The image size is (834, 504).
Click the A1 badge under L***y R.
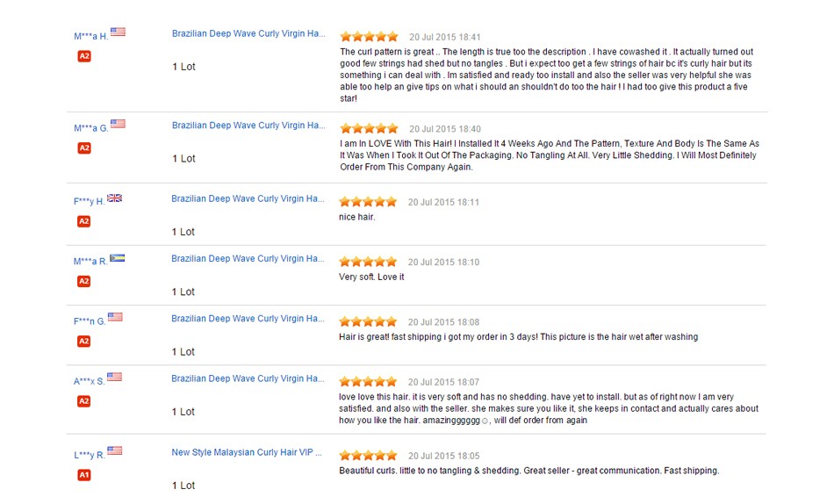(x=84, y=475)
